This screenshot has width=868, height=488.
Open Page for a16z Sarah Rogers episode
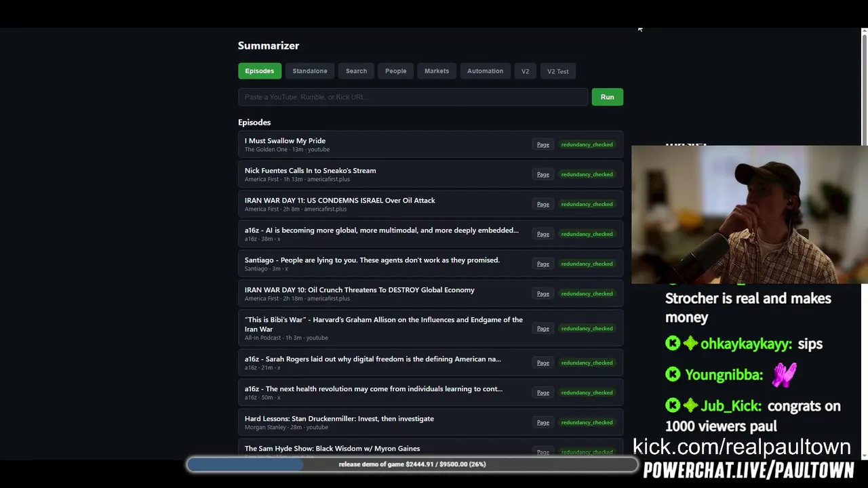click(x=543, y=363)
